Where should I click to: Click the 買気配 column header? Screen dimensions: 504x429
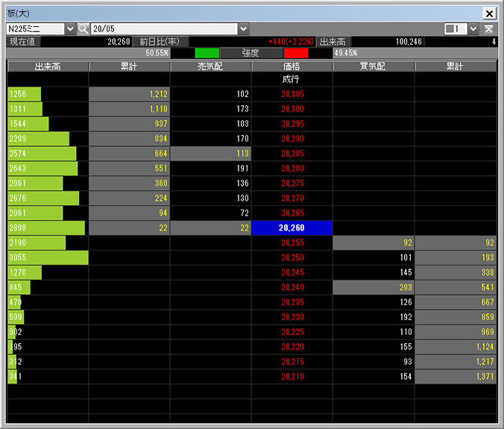click(x=374, y=66)
